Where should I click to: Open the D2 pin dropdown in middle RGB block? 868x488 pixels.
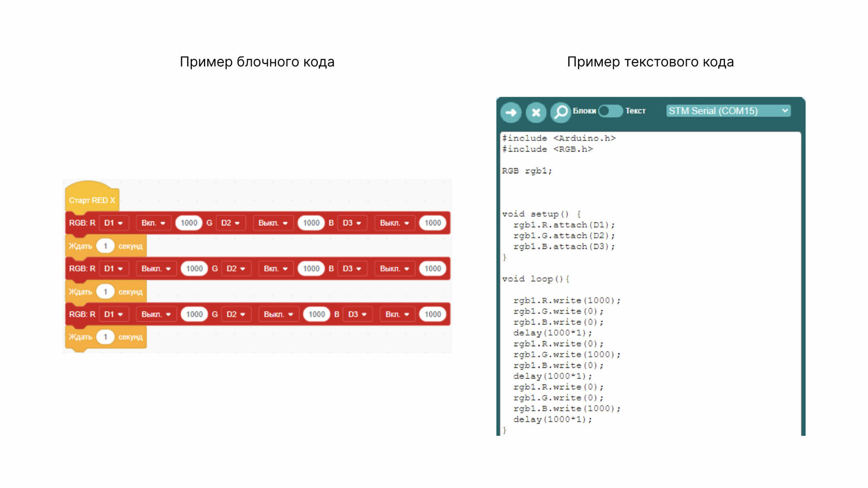point(236,269)
